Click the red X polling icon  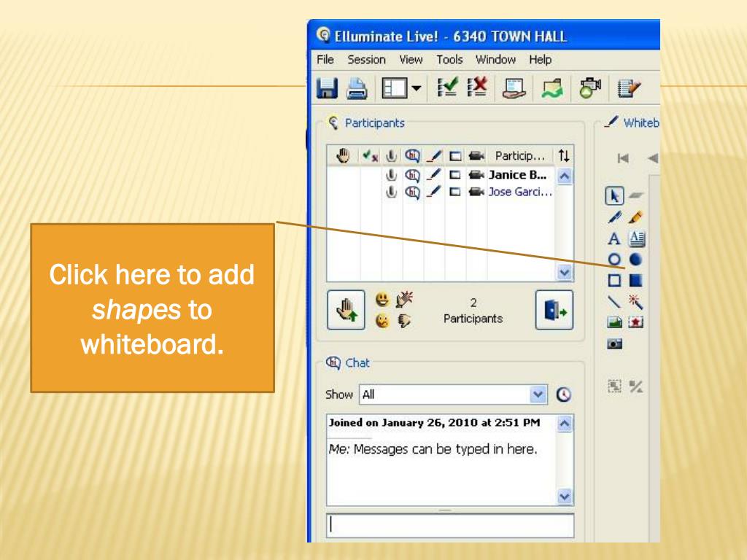pyautogui.click(x=477, y=87)
